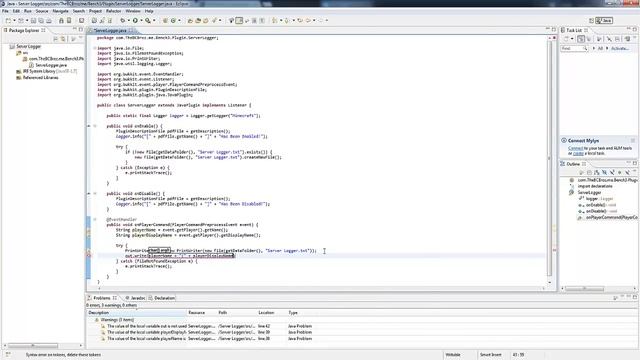This screenshot has height=360, width=640.
Task: Select the src folder in tree
Action: (x=22, y=53)
